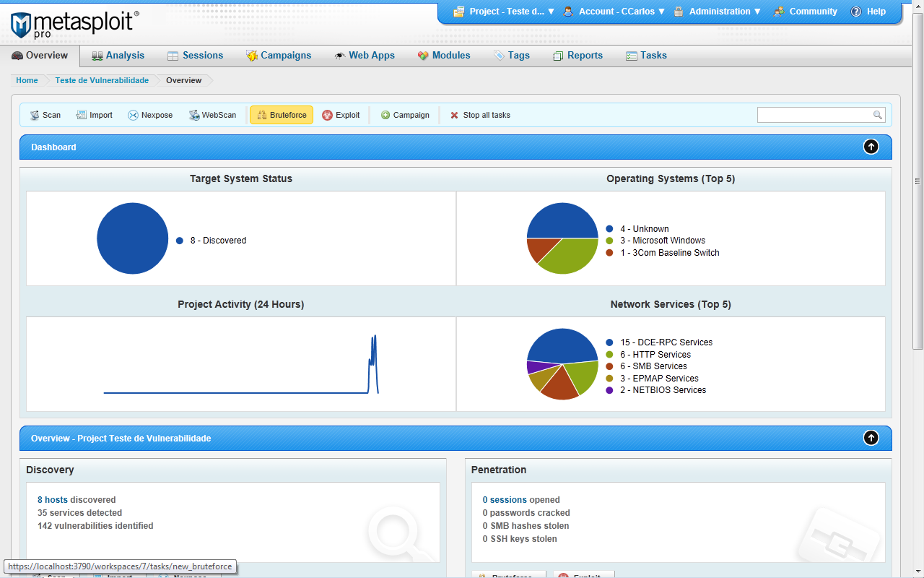Click the '3 - EPMAP Services' legend text
Screen dimensions: 924x578
click(x=659, y=379)
